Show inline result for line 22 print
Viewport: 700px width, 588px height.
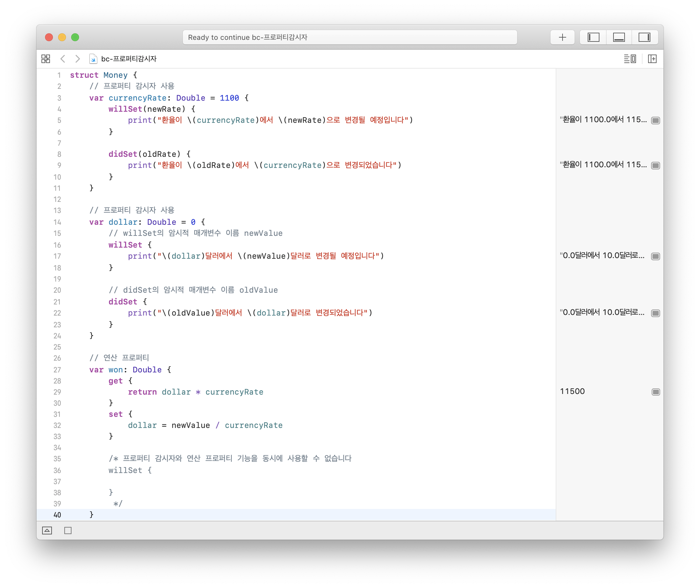(655, 313)
